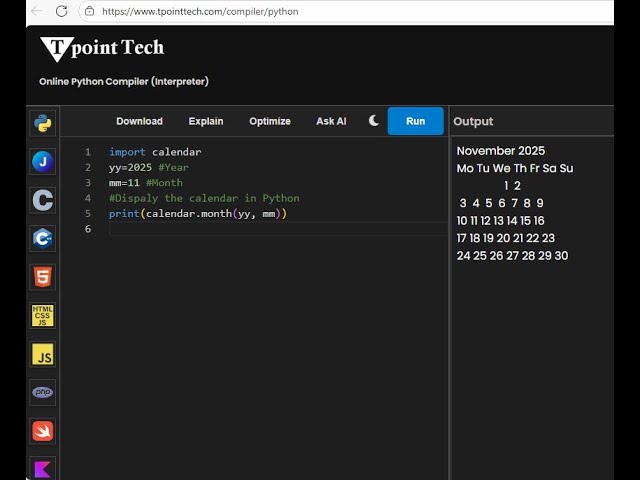Toggle dark mode moon icon
This screenshot has width=640, height=480.
[x=373, y=121]
